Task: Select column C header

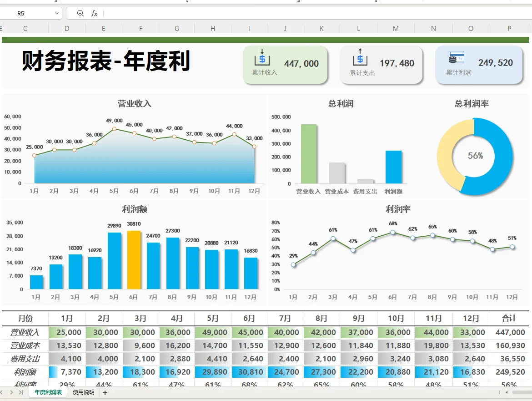Action: tap(25, 29)
